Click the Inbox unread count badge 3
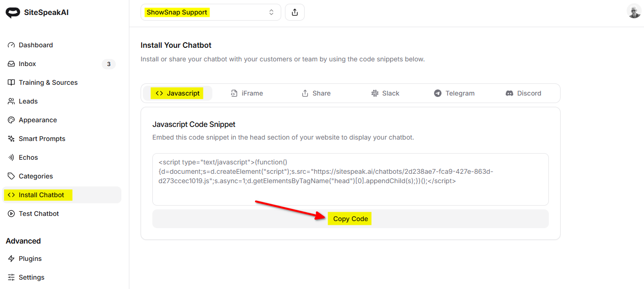The image size is (644, 289). coord(109,64)
